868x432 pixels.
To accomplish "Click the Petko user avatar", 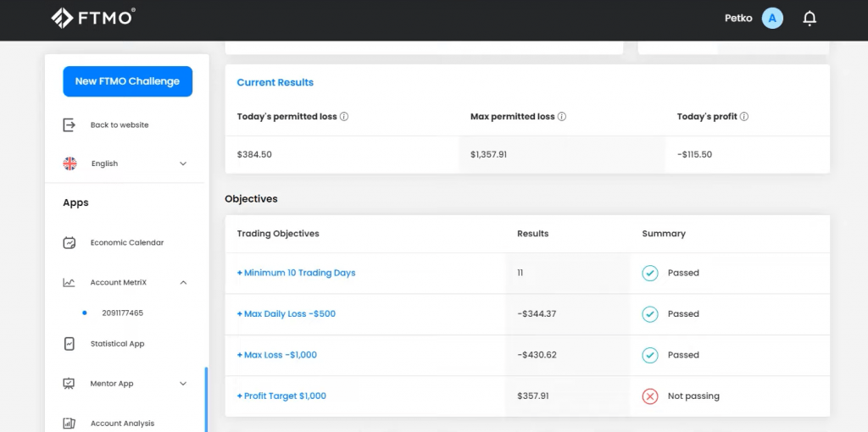I will coord(772,19).
